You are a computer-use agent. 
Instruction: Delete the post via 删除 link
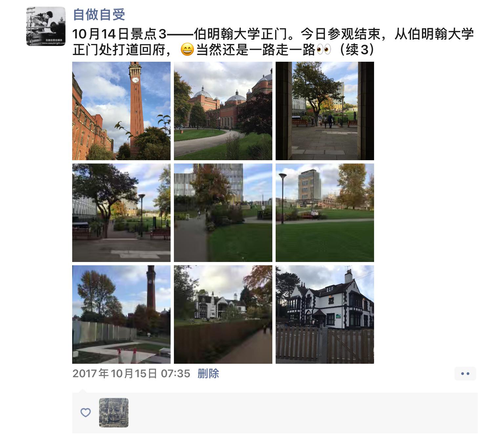coord(208,374)
